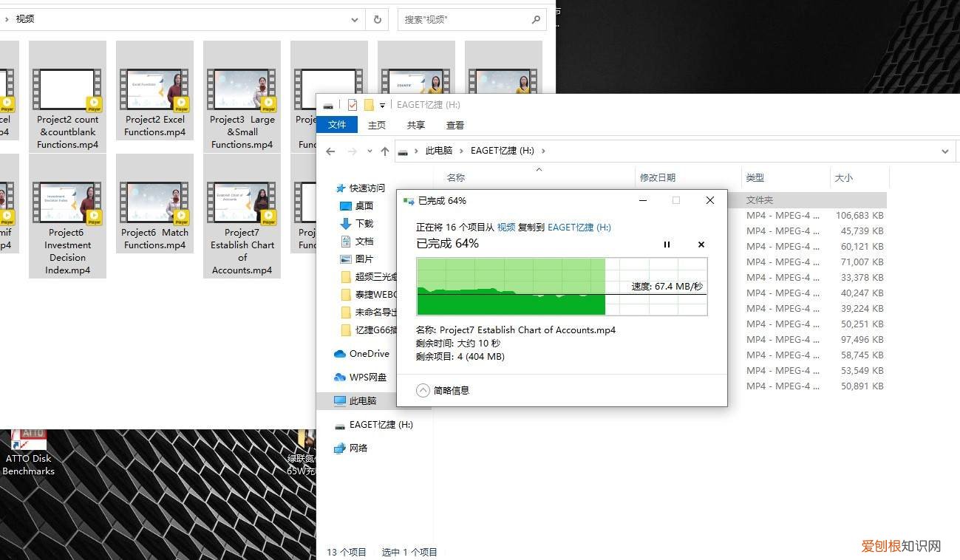960x560 pixels.
Task: Collapse the 简略信息 details section
Action: coord(423,390)
